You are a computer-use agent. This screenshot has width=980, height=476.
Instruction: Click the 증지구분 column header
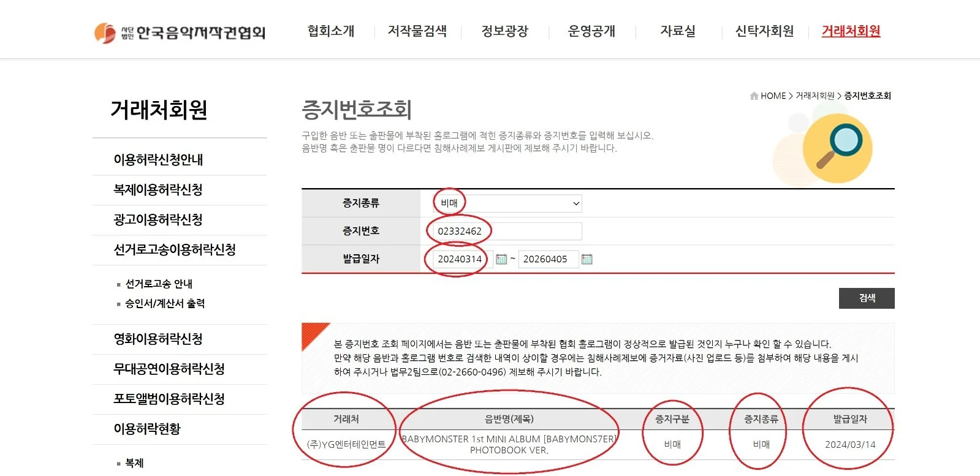click(x=672, y=420)
